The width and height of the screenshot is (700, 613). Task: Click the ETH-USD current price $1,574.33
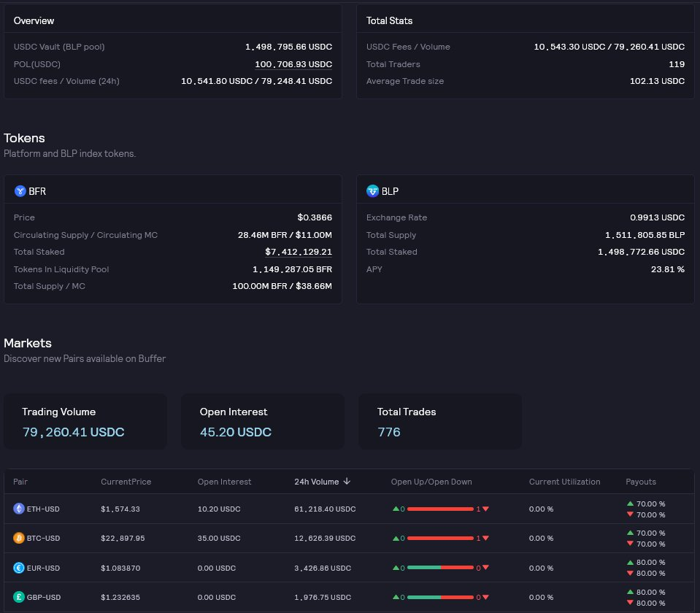[x=120, y=509]
